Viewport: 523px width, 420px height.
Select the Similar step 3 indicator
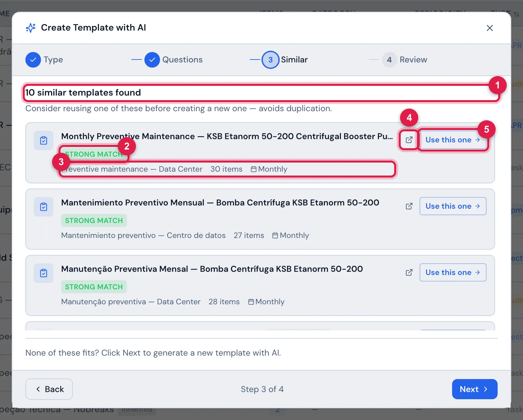point(271,60)
